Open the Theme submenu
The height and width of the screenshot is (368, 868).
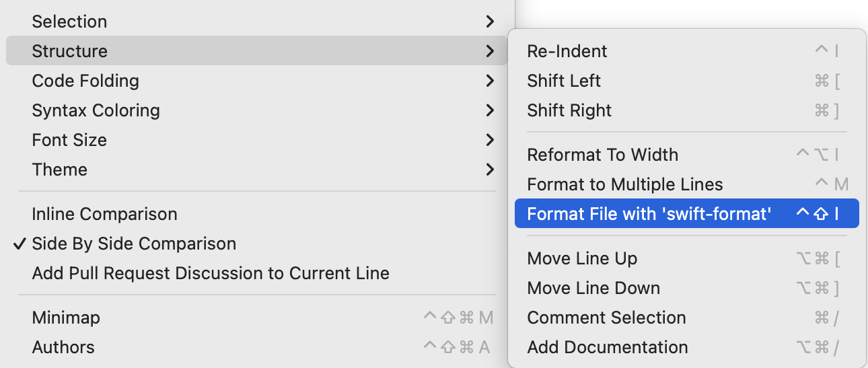[60, 170]
